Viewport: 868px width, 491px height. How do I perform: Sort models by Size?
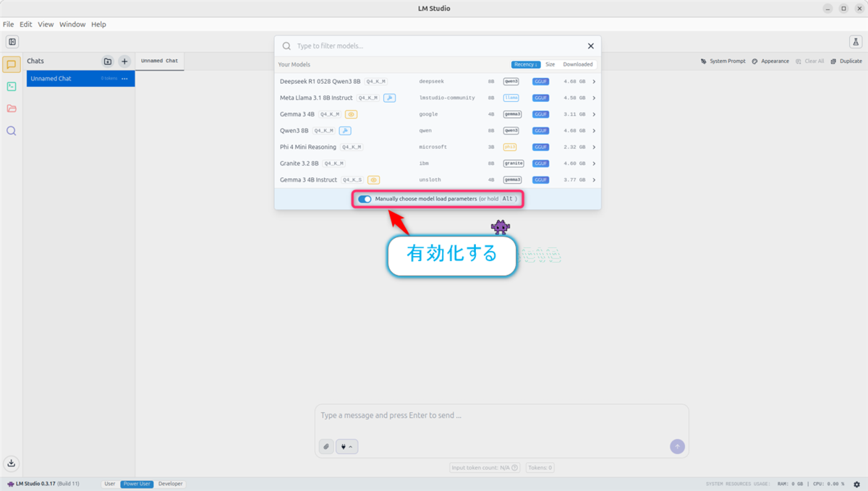[x=550, y=64]
